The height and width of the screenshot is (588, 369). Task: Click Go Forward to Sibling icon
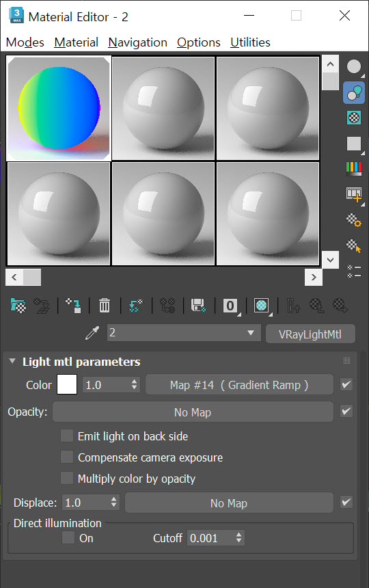pos(340,306)
